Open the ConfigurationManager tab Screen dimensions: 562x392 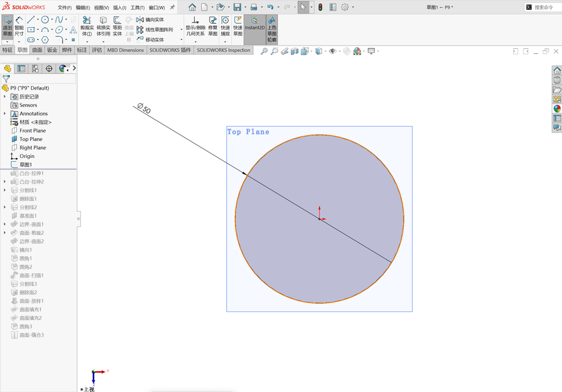[35, 69]
